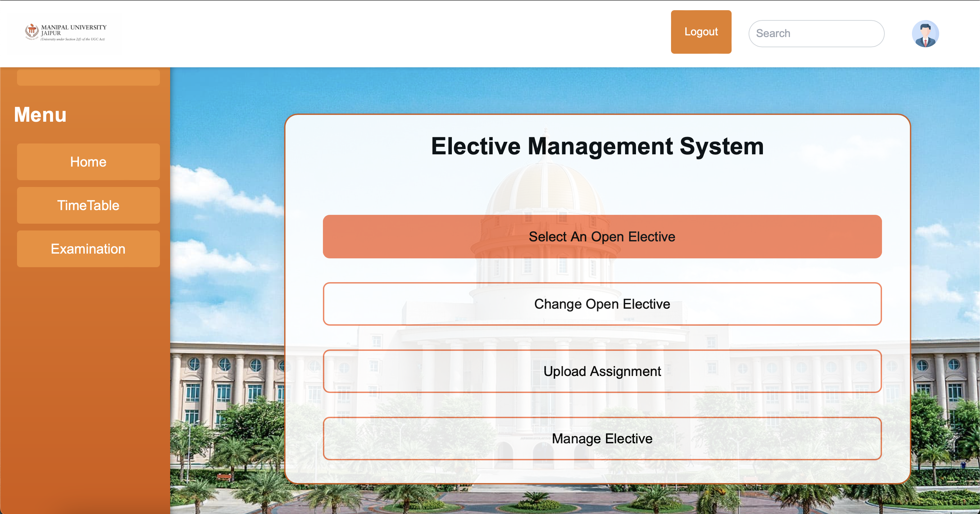This screenshot has width=980, height=514.
Task: Go to Home in the menu
Action: click(x=88, y=161)
